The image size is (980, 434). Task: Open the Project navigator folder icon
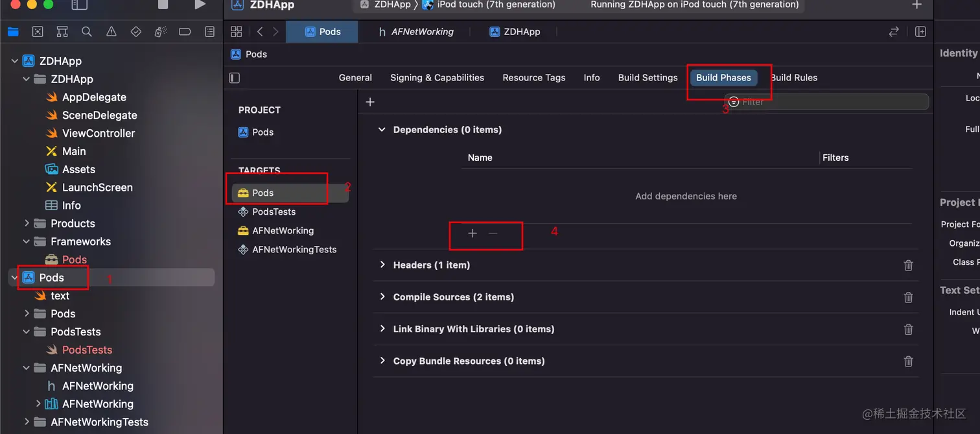coord(13,32)
